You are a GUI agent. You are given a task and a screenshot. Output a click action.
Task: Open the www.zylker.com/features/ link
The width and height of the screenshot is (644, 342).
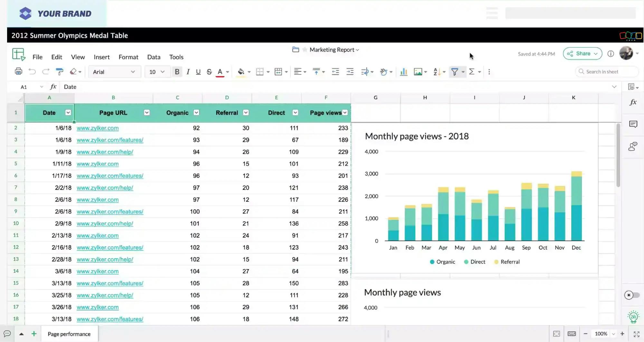(x=110, y=140)
